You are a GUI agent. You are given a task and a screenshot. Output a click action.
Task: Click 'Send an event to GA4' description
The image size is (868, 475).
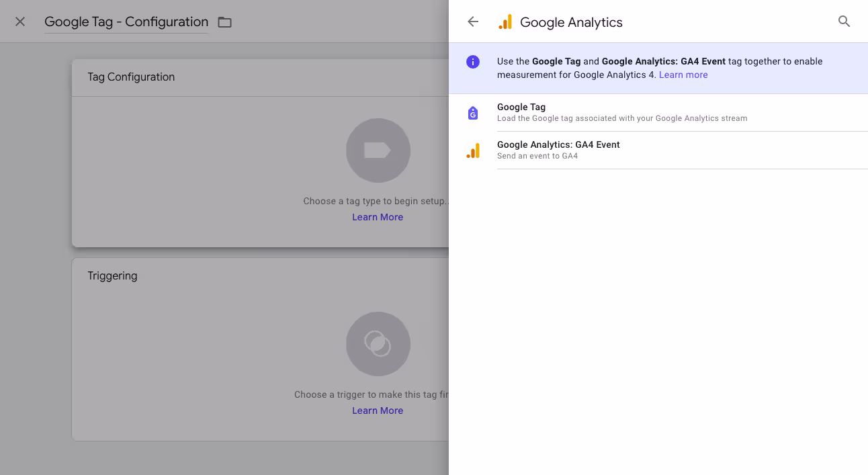(x=537, y=156)
